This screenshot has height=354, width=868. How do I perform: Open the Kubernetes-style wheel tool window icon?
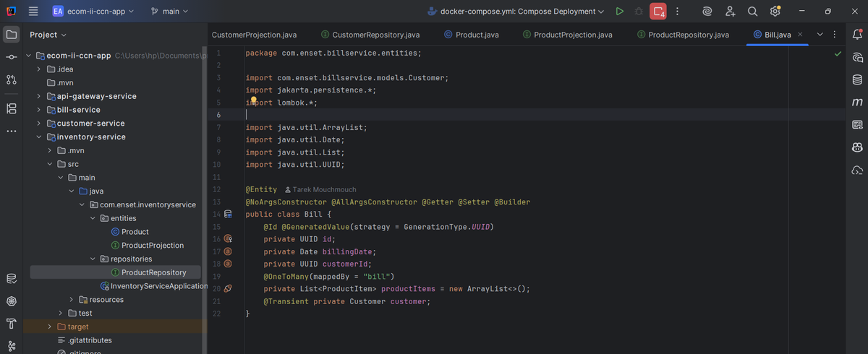pos(11,301)
